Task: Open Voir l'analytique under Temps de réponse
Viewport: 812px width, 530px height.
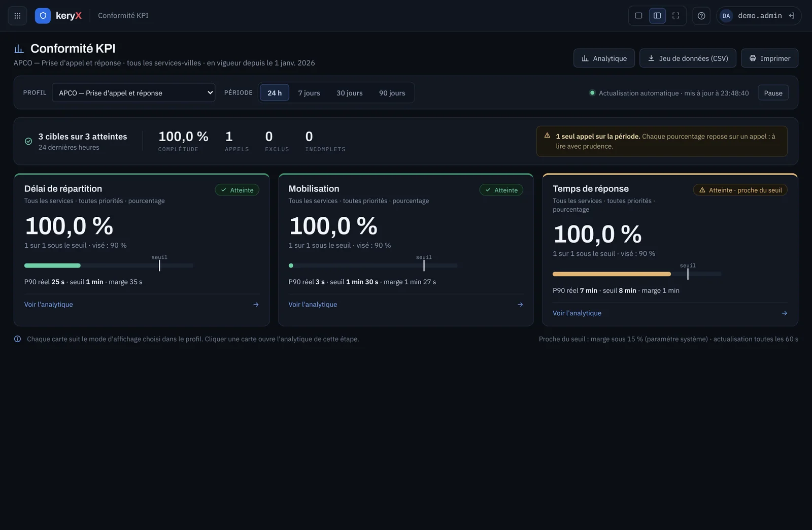Action: click(x=577, y=313)
